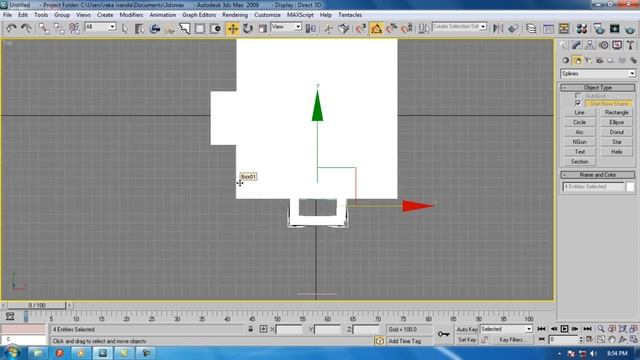
Task: Select the Zoom viewport tool
Action: [x=601, y=329]
